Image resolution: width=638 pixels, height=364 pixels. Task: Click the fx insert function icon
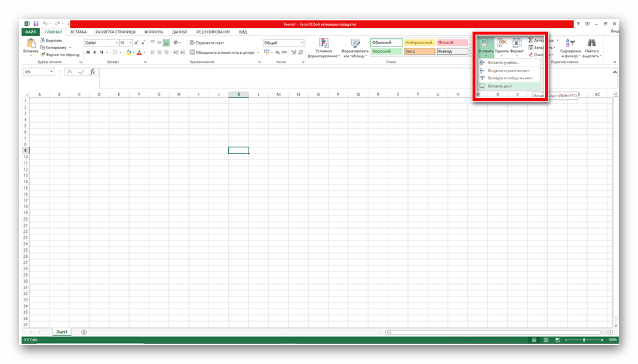[92, 72]
